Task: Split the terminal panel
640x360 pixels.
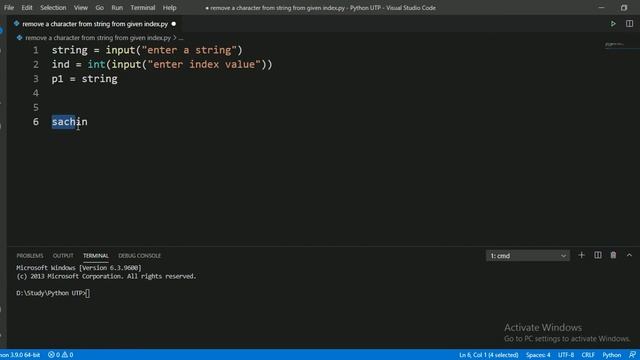Action: point(598,256)
